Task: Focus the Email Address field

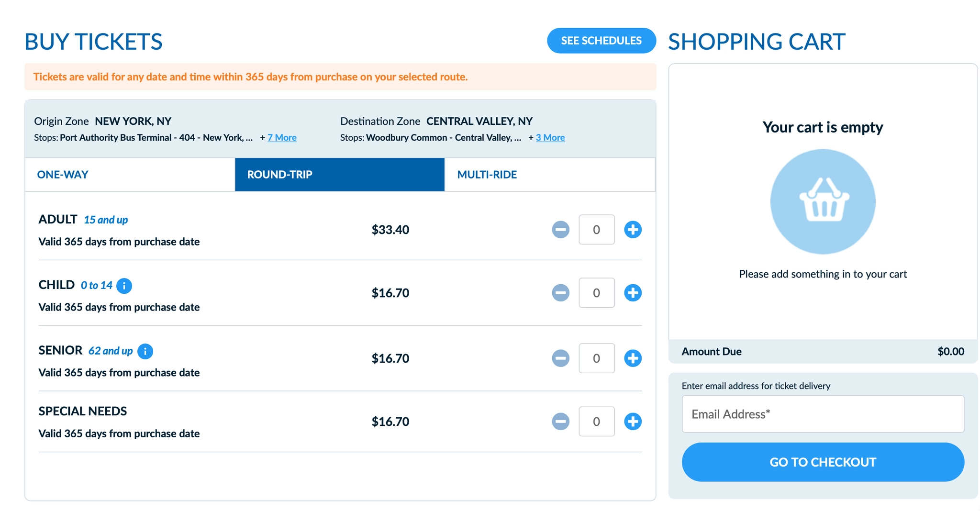Action: pyautogui.click(x=823, y=414)
